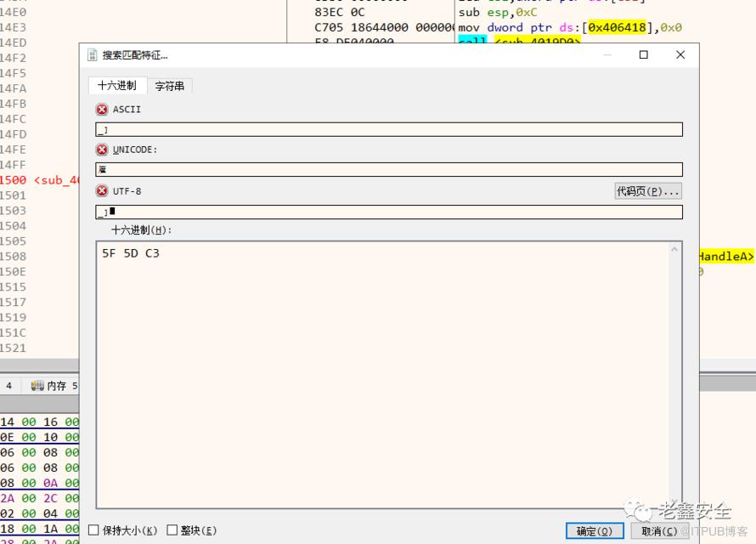The width and height of the screenshot is (756, 544).
Task: Switch to the 字符串 tab
Action: point(169,87)
